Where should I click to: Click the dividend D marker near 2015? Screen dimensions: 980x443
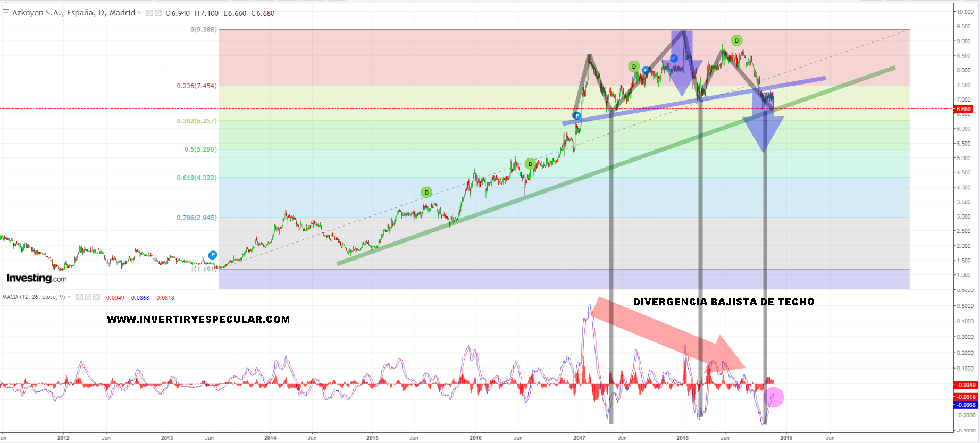point(426,192)
